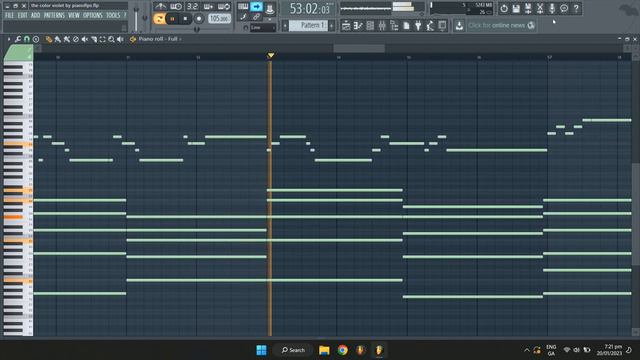Click the chat/support speech bubble icon
Viewport: 640px width, 360px height.
point(564,8)
